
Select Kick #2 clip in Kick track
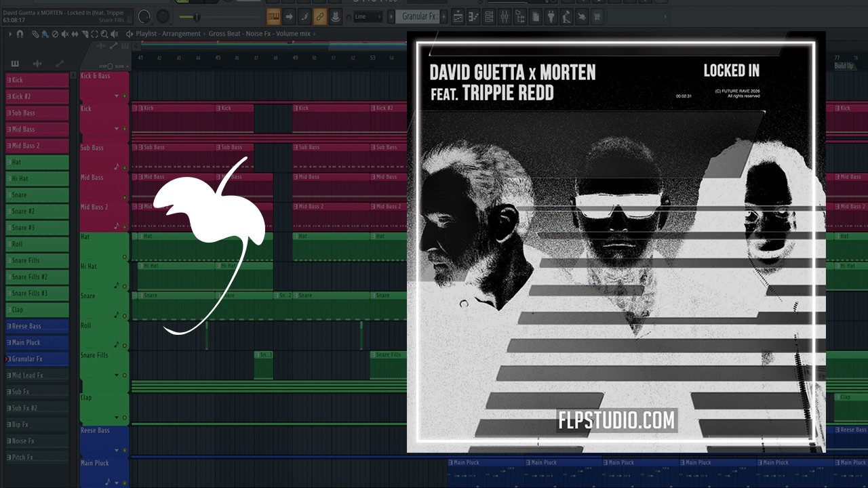[389, 119]
